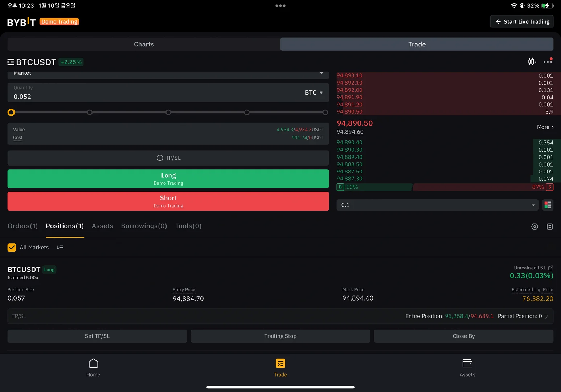This screenshot has width=561, height=392.
Task: Sort positions list icon
Action: 60,248
